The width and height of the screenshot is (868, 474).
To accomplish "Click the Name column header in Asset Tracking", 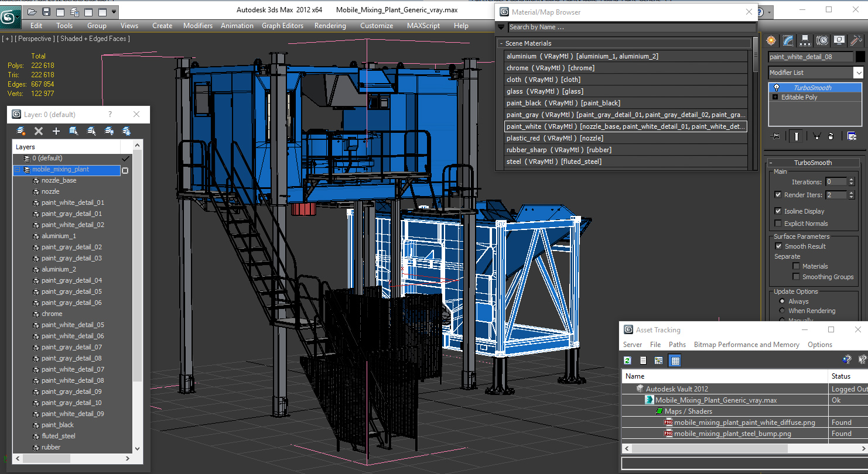I will 725,376.
